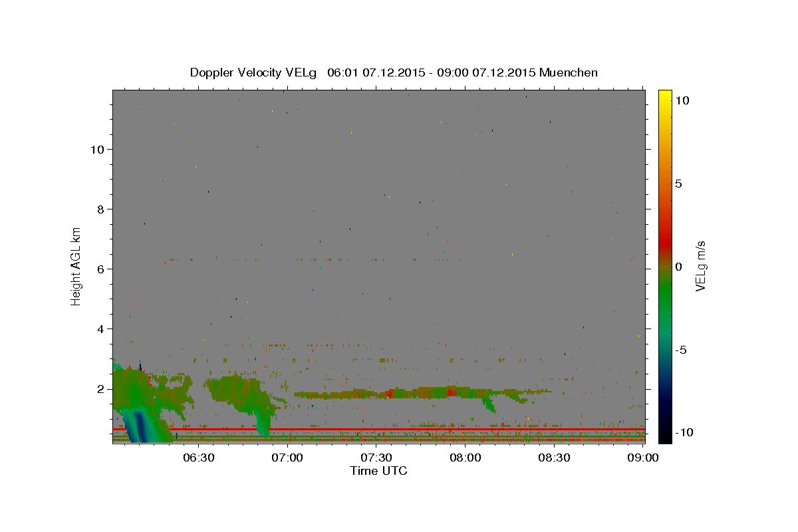Click the height axis label 2
The width and height of the screenshot is (798, 532).
click(x=100, y=388)
